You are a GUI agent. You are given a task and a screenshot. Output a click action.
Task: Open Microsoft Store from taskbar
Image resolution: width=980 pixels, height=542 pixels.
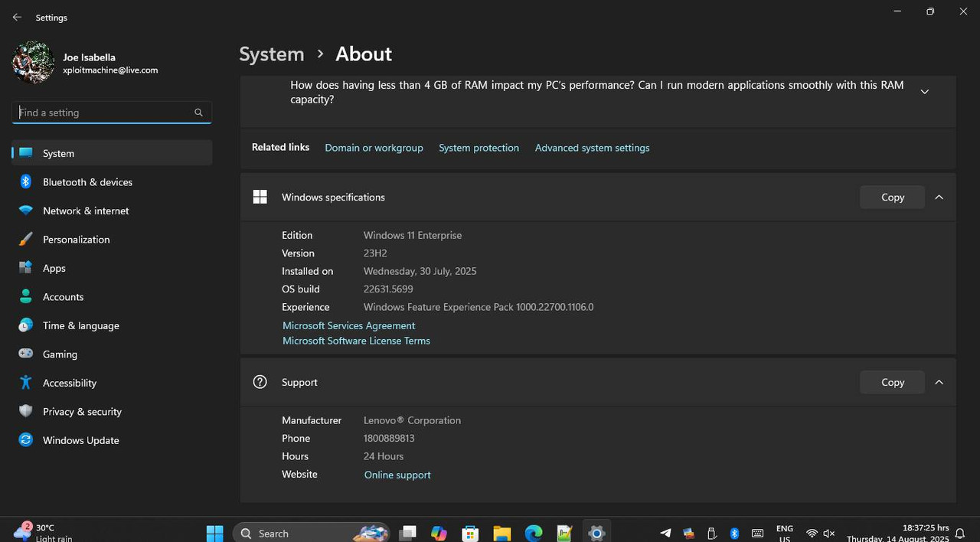(x=470, y=533)
